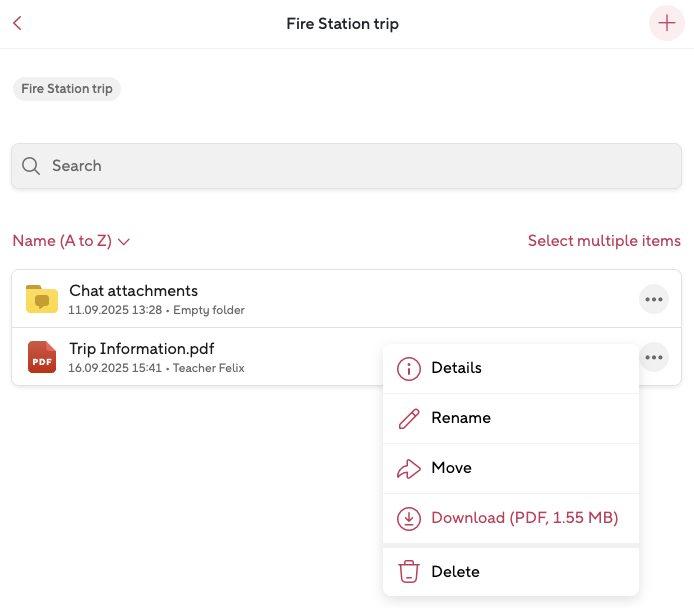This screenshot has height=608, width=694.
Task: Open the Chat attachments folder name
Action: [x=133, y=291]
